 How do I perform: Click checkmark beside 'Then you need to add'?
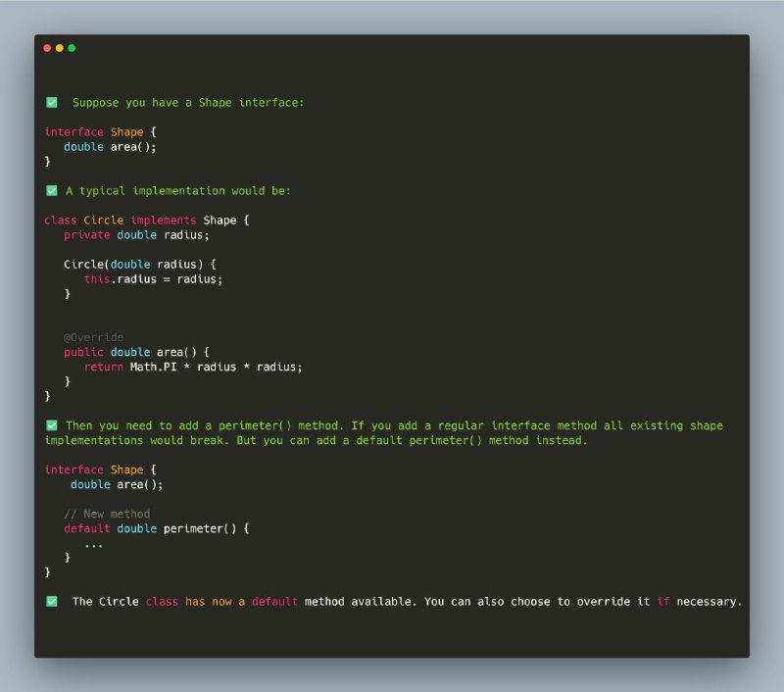coord(52,425)
